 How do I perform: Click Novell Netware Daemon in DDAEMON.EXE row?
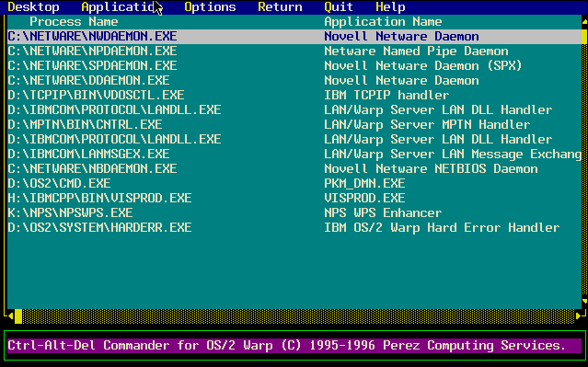[x=401, y=80]
